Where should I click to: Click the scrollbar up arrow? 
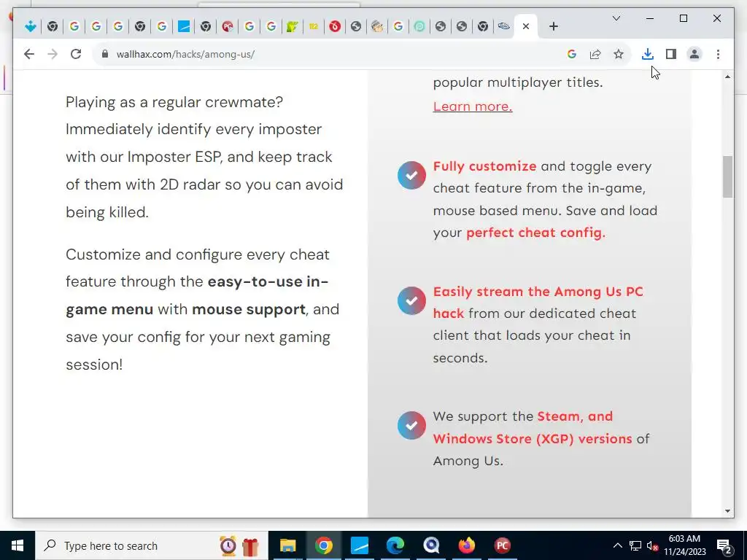pyautogui.click(x=727, y=77)
